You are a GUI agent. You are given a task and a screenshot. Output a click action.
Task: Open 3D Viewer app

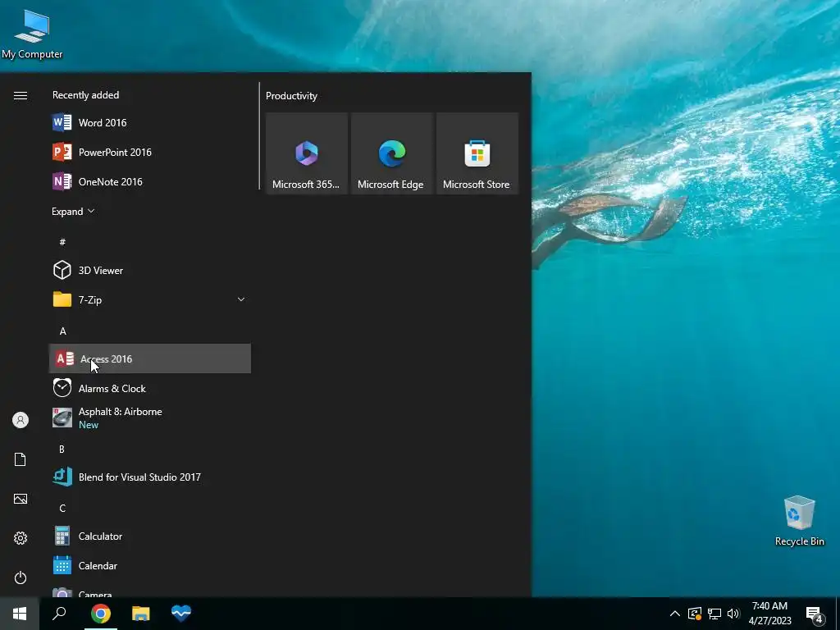[150, 270]
